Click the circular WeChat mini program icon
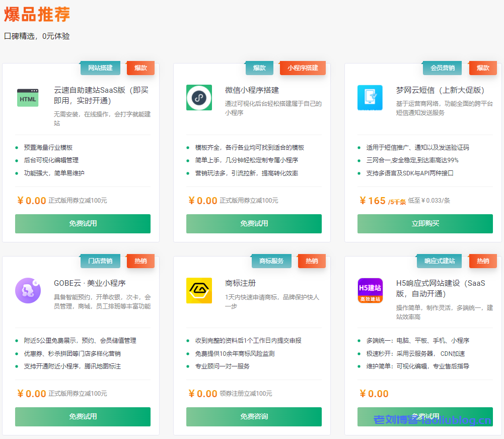504x439 pixels. [199, 97]
